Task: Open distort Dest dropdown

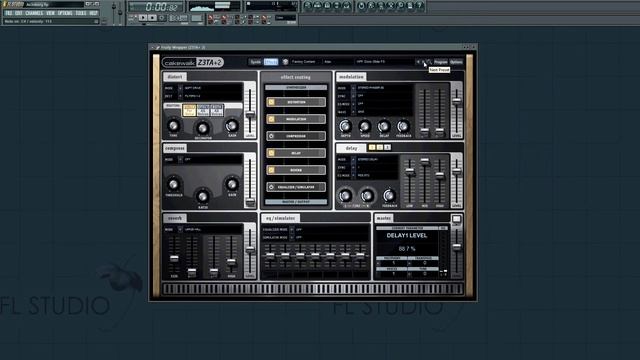Action: coord(180,96)
